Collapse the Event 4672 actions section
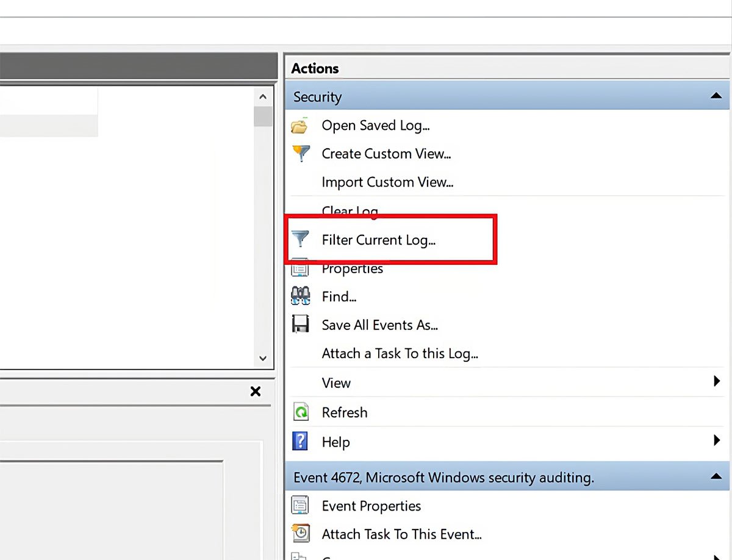The width and height of the screenshot is (732, 560). coord(716,476)
